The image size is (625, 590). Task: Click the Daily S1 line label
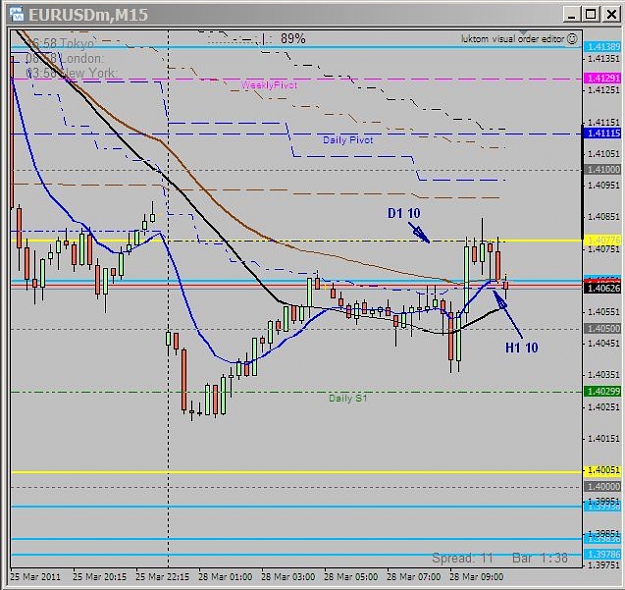(348, 398)
